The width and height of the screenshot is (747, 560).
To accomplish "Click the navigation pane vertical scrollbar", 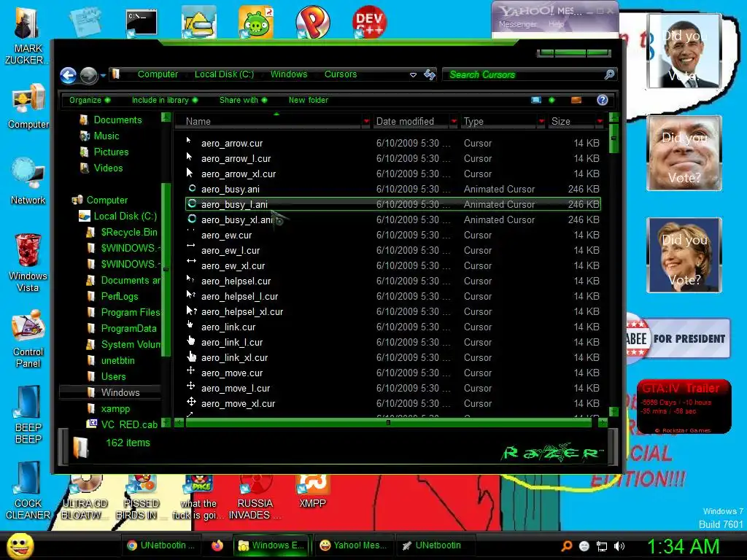I will pyautogui.click(x=166, y=270).
